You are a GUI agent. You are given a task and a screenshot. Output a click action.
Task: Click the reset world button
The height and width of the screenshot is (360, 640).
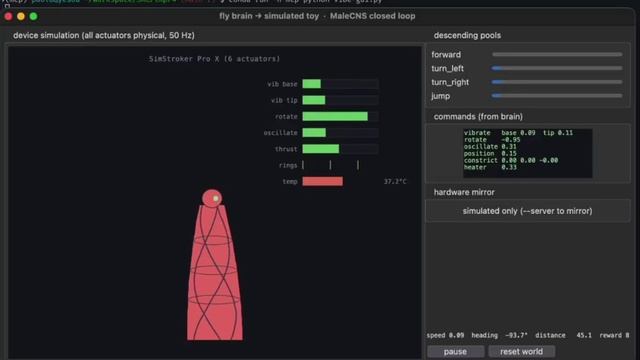[x=521, y=351]
